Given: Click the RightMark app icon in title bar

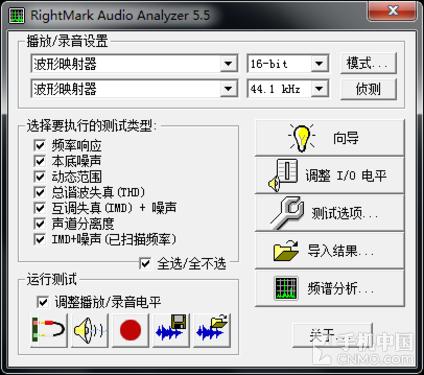Looking at the screenshot, I should pyautogui.click(x=17, y=16).
